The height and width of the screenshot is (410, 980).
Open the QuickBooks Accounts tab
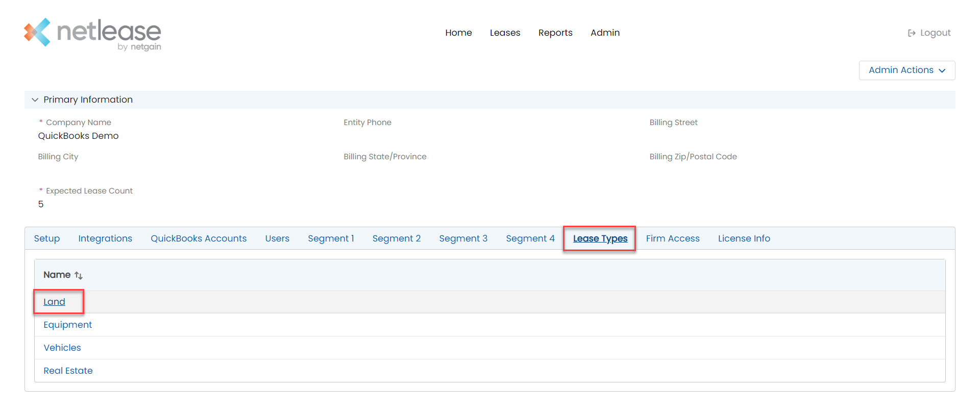pyautogui.click(x=199, y=238)
